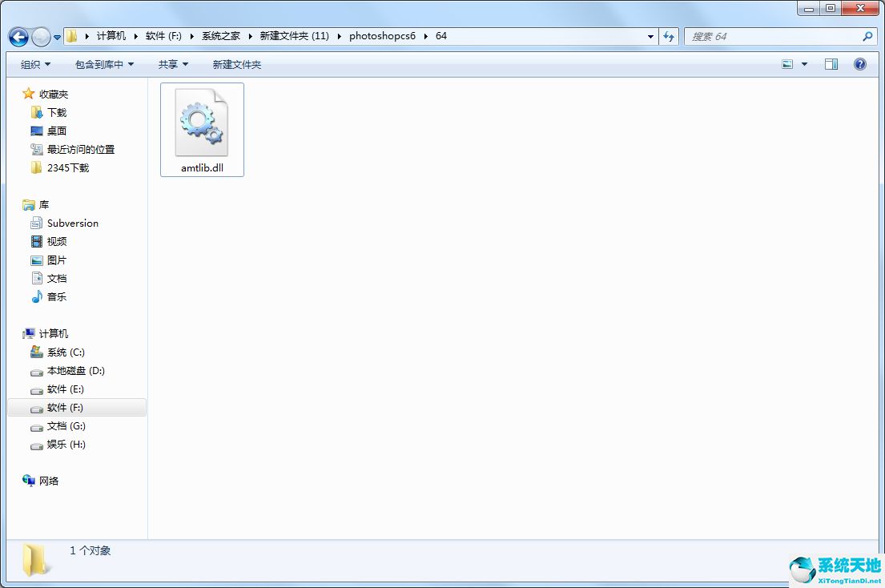This screenshot has height=588, width=885.
Task: Open drive 娱乐 (H:)
Action: click(66, 444)
